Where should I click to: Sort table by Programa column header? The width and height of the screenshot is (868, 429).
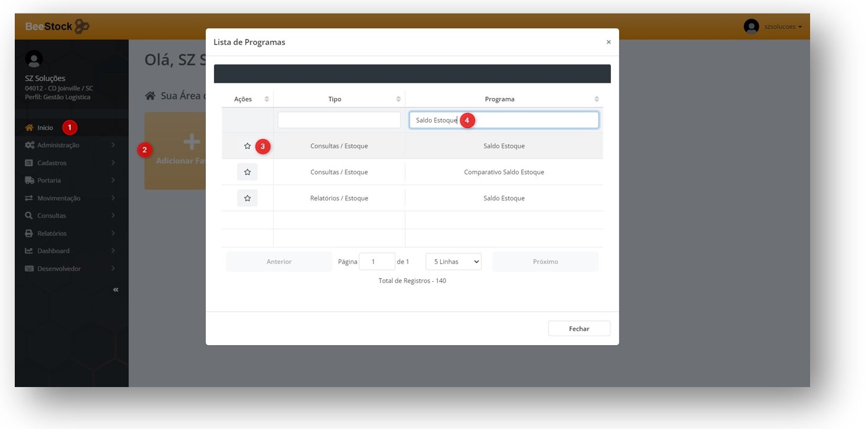(499, 99)
